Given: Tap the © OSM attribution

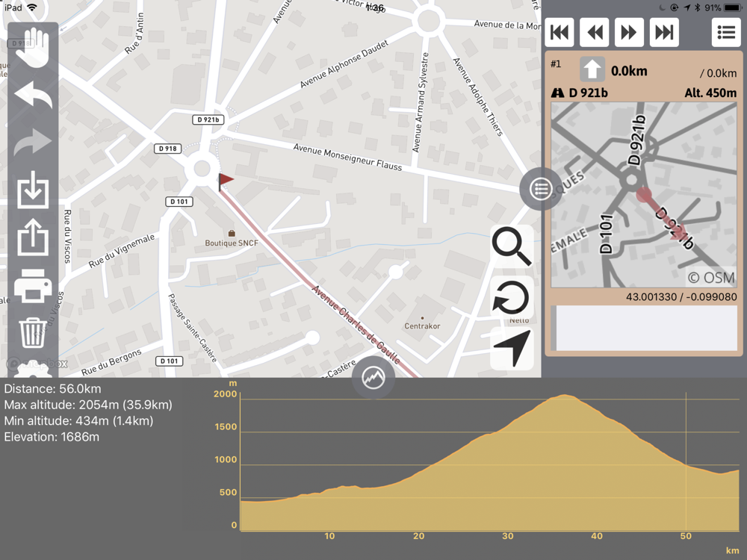Looking at the screenshot, I should tap(711, 277).
